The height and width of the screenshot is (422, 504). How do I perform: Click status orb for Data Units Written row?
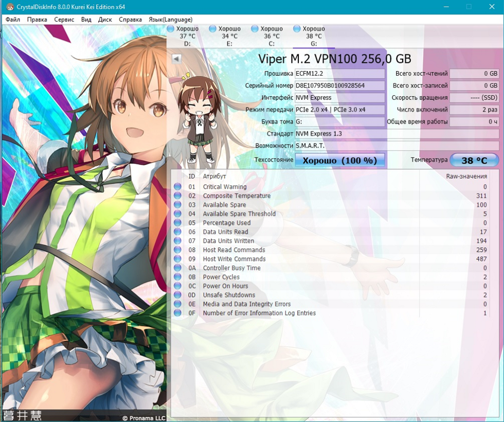pos(177,241)
